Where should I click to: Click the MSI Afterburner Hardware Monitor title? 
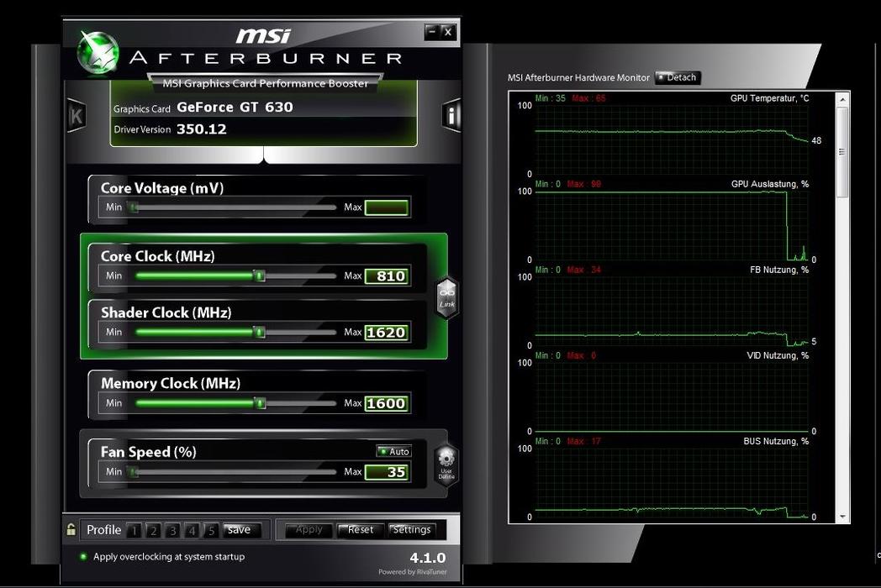click(x=578, y=77)
